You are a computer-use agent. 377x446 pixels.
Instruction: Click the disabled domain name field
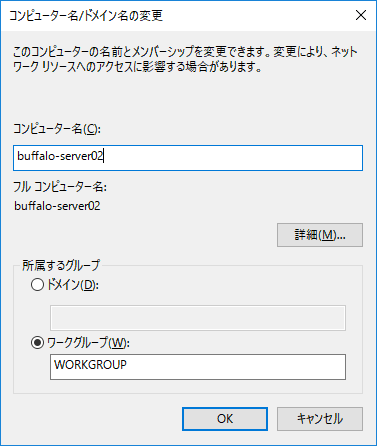click(198, 318)
